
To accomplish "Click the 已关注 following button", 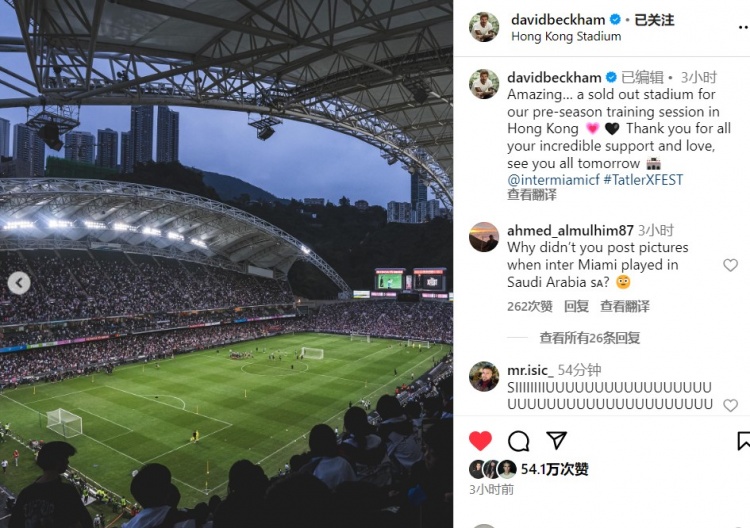I will pos(654,20).
